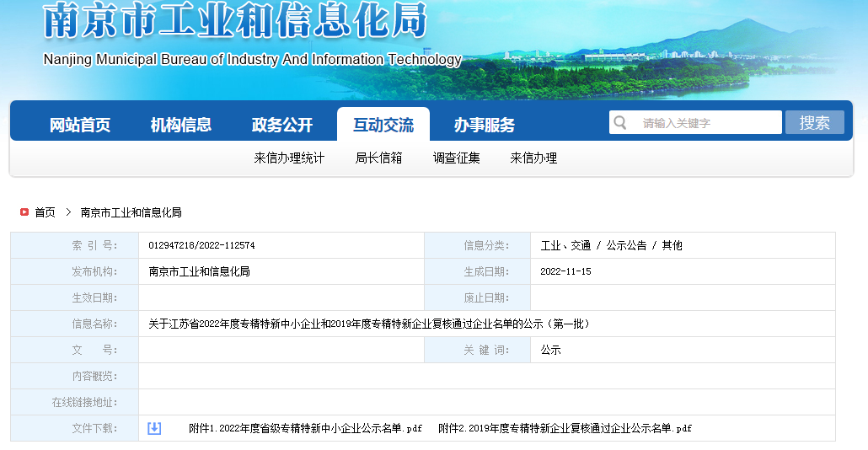Go to 来信办理统计 submenu

point(289,158)
